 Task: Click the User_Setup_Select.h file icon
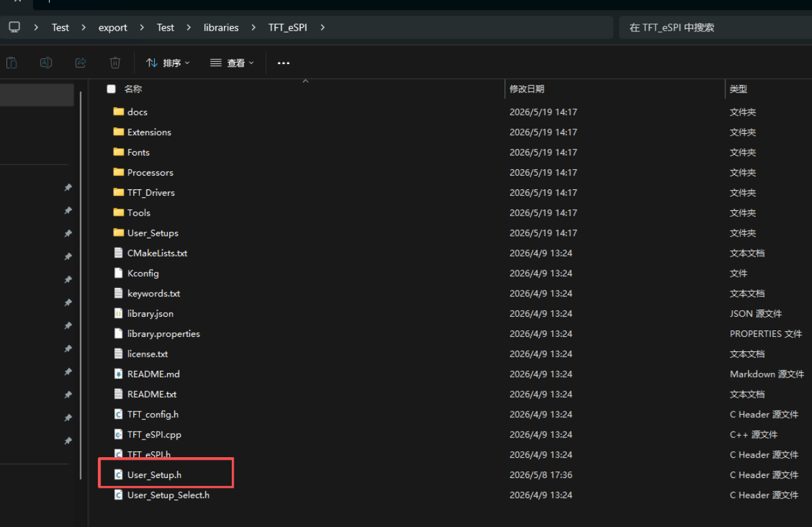[x=118, y=495]
